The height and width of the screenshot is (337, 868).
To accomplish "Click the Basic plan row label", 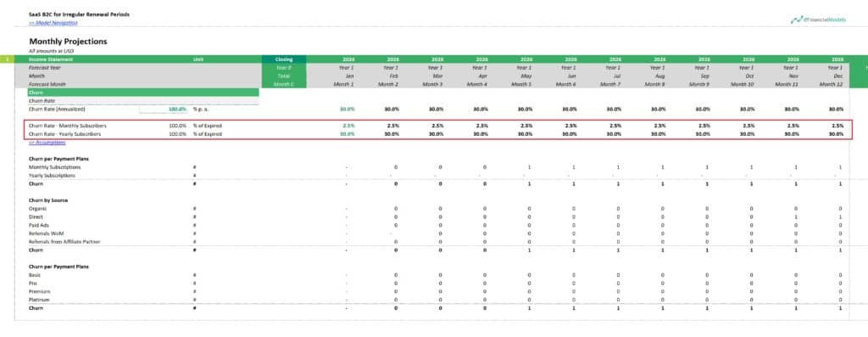I will pyautogui.click(x=34, y=275).
